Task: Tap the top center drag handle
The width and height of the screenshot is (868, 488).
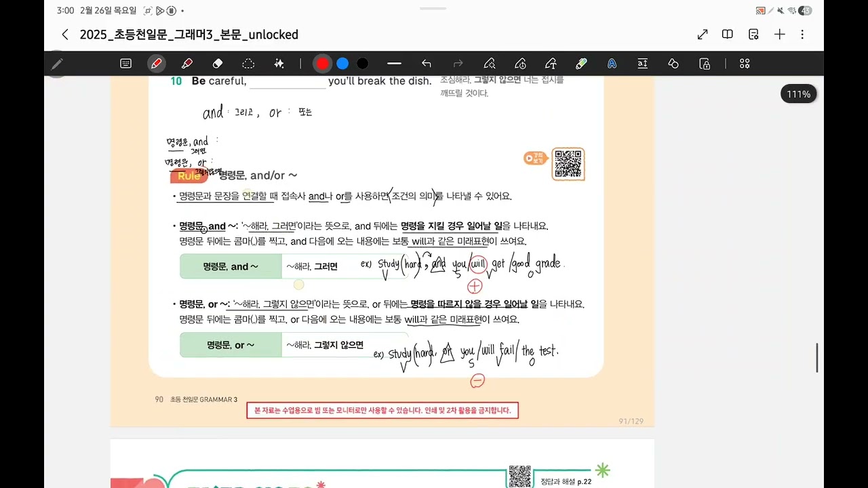Action: click(x=433, y=8)
